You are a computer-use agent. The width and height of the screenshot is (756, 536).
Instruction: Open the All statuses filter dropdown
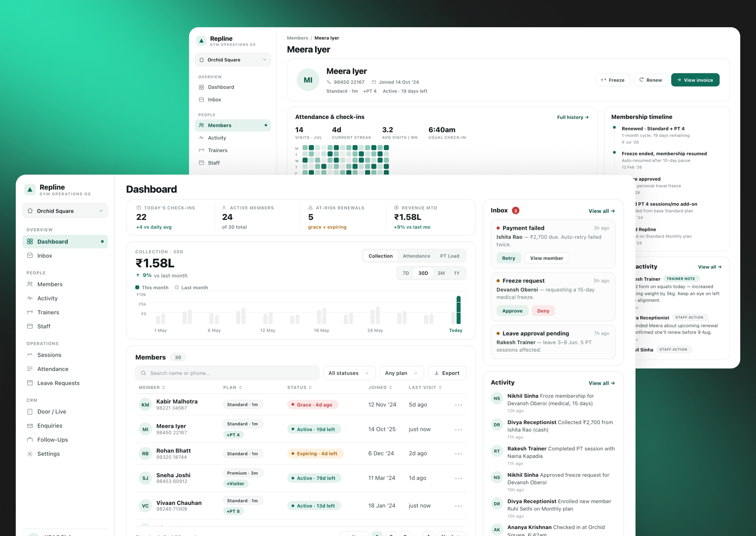(349, 373)
